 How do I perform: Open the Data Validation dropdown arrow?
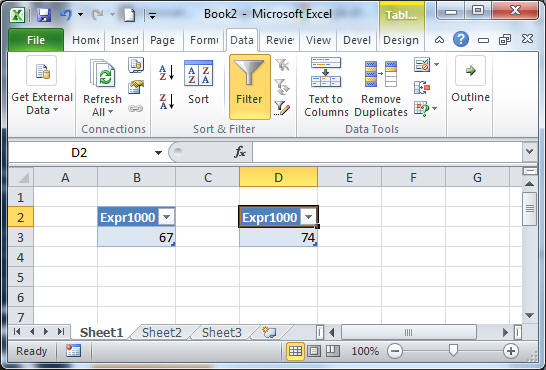click(x=436, y=64)
